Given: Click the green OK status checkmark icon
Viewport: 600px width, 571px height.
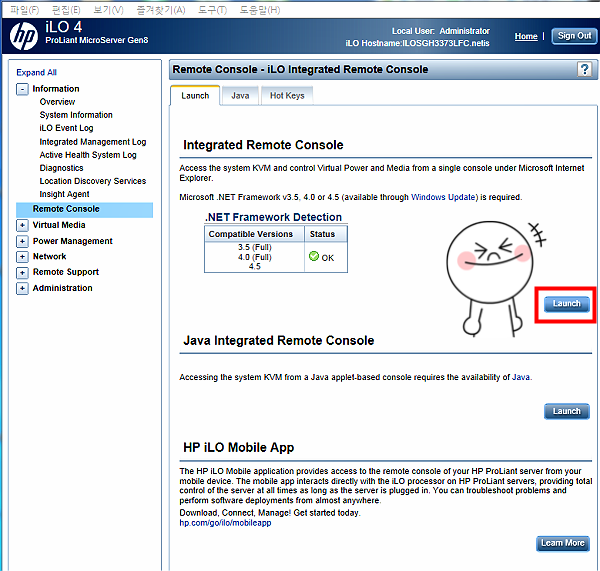Looking at the screenshot, I should pos(314,256).
